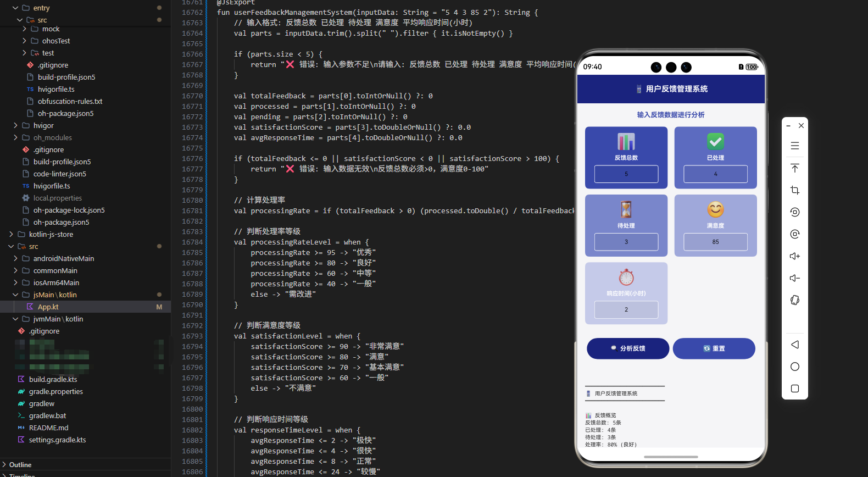Tap the emulator Home circle button

click(x=794, y=367)
